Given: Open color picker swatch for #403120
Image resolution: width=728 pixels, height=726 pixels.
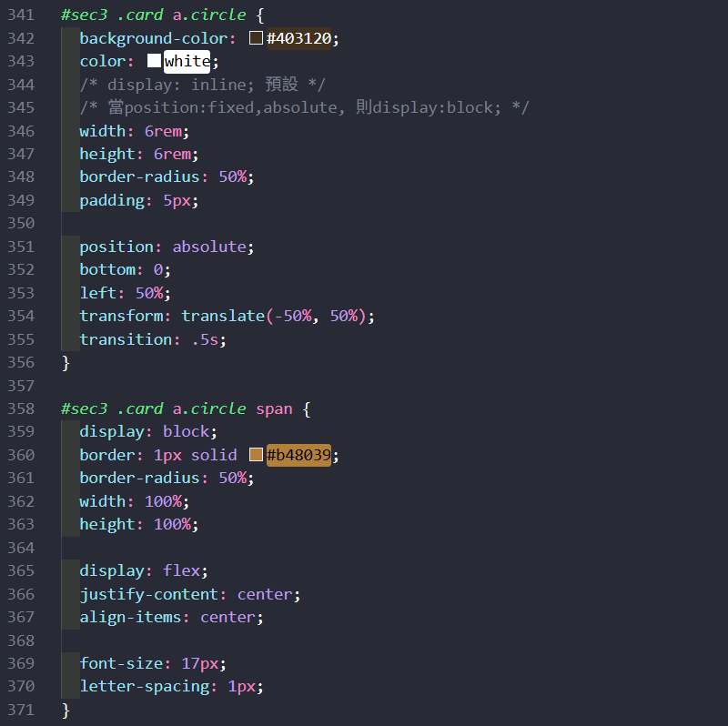Looking at the screenshot, I should (x=256, y=38).
